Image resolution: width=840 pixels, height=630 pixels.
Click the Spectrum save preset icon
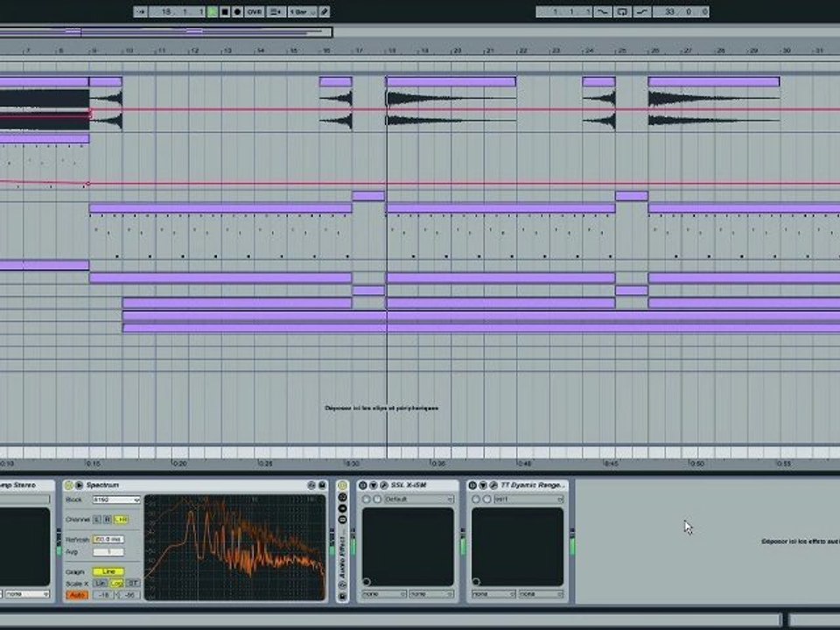coord(322,486)
